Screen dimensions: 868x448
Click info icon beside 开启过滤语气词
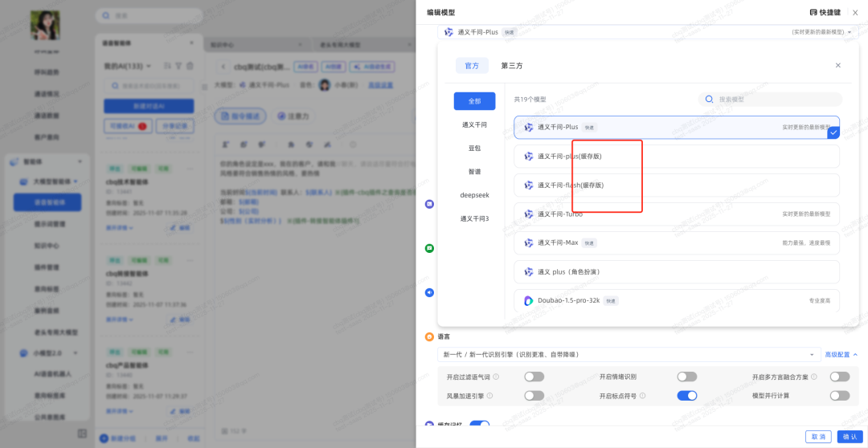pos(496,377)
